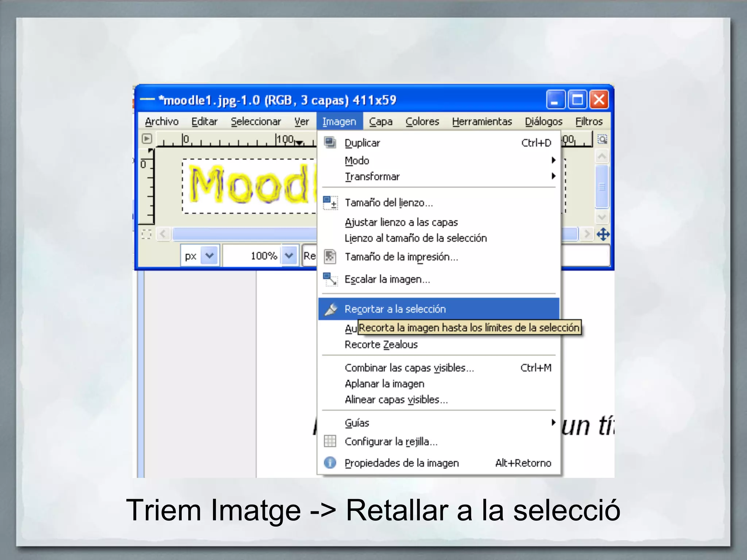Open the ruler corner menu arrow button
747x560 pixels.
point(147,139)
